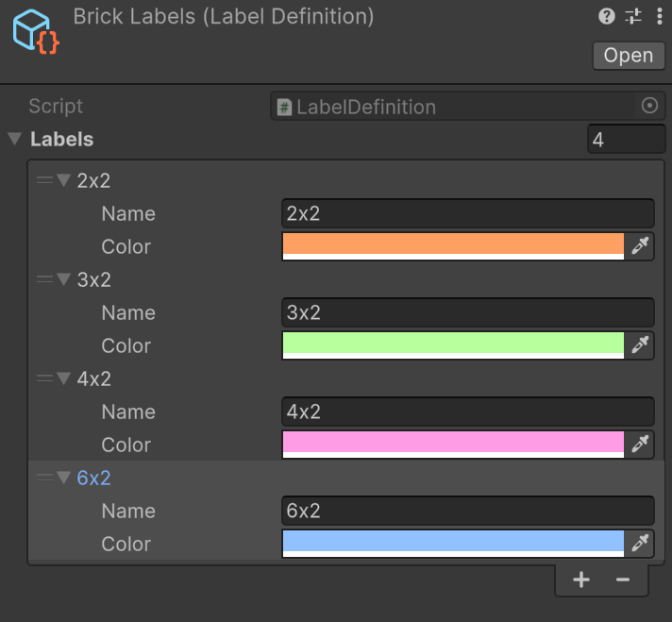Click the Open button
This screenshot has width=672, height=622.
(x=628, y=56)
